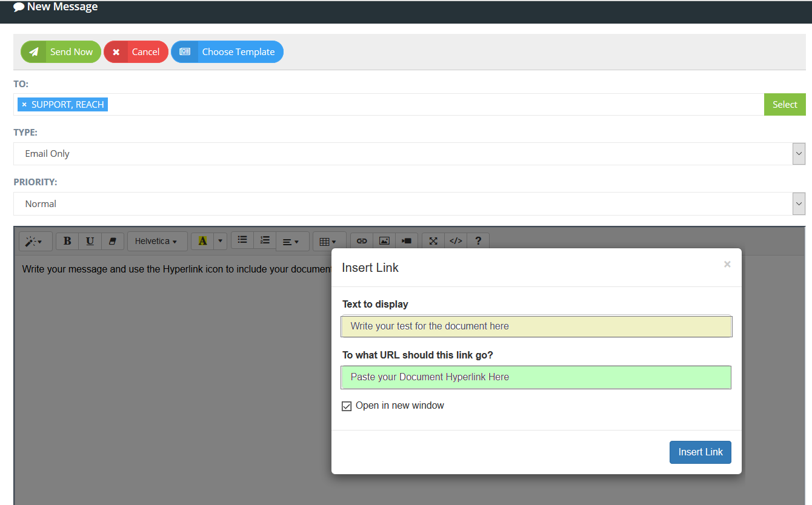Switch to code view
The width and height of the screenshot is (812, 505).
(456, 241)
